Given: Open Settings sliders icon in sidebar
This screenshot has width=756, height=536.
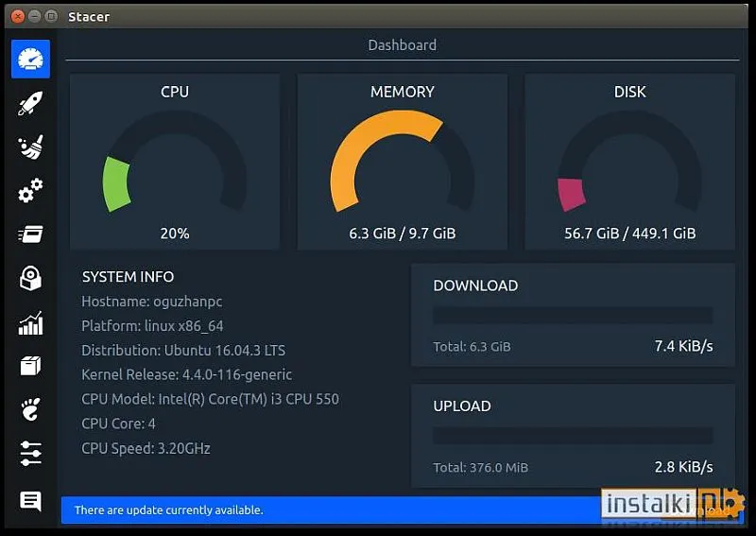Looking at the screenshot, I should click(30, 454).
